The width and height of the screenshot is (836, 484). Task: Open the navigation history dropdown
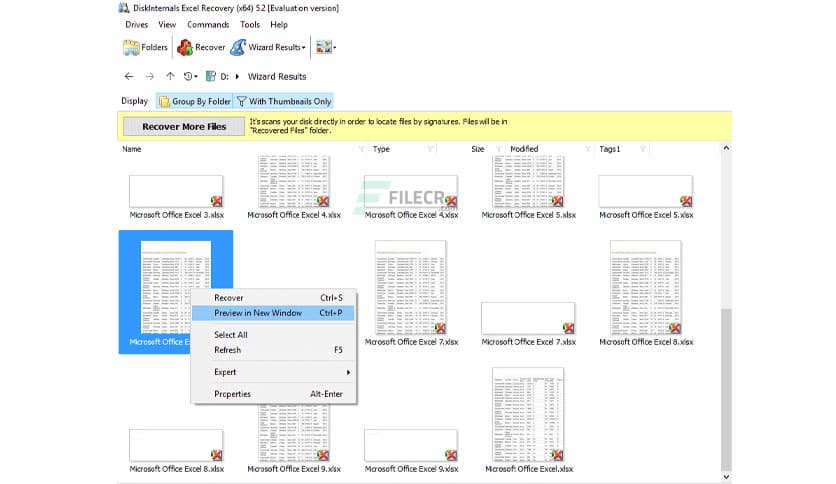pos(190,76)
